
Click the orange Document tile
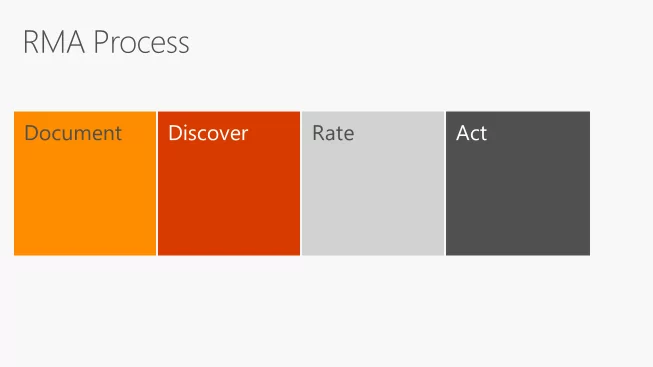click(85, 183)
